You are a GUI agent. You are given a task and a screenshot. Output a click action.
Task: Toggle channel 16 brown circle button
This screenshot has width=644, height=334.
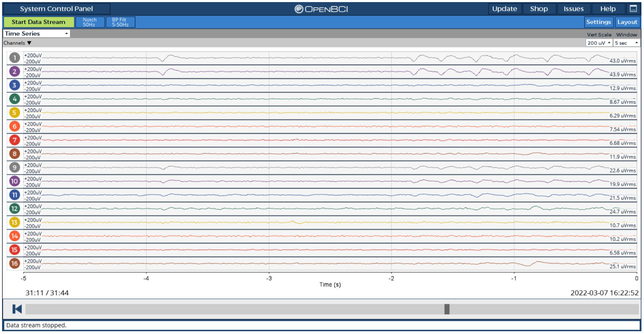[x=14, y=263]
